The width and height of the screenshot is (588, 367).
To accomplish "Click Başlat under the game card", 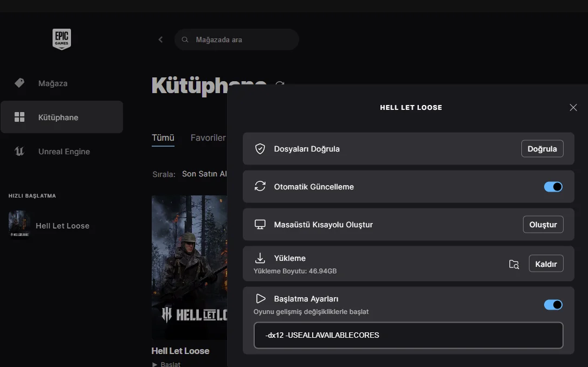I will click(166, 364).
